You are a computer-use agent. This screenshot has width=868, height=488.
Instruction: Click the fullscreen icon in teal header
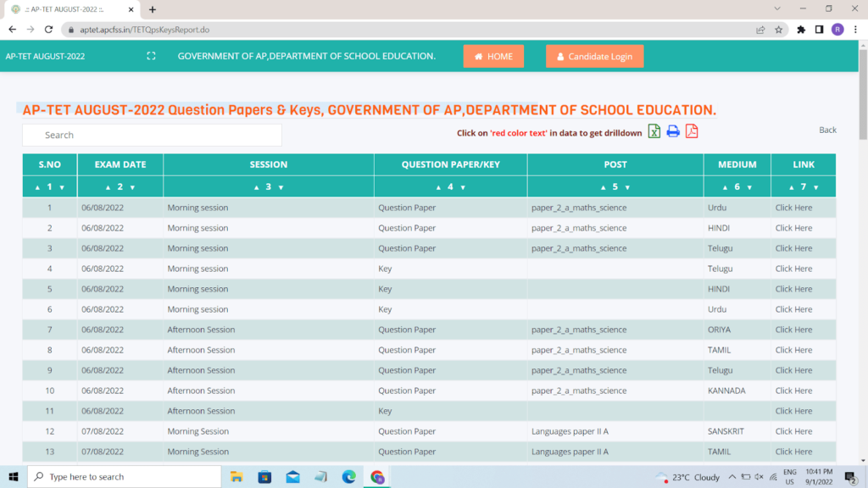pyautogui.click(x=151, y=56)
